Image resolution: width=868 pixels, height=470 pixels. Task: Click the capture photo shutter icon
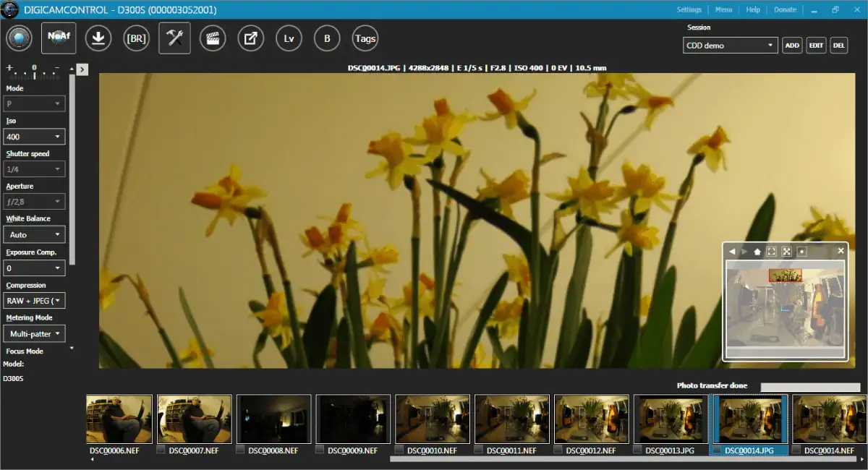click(20, 38)
